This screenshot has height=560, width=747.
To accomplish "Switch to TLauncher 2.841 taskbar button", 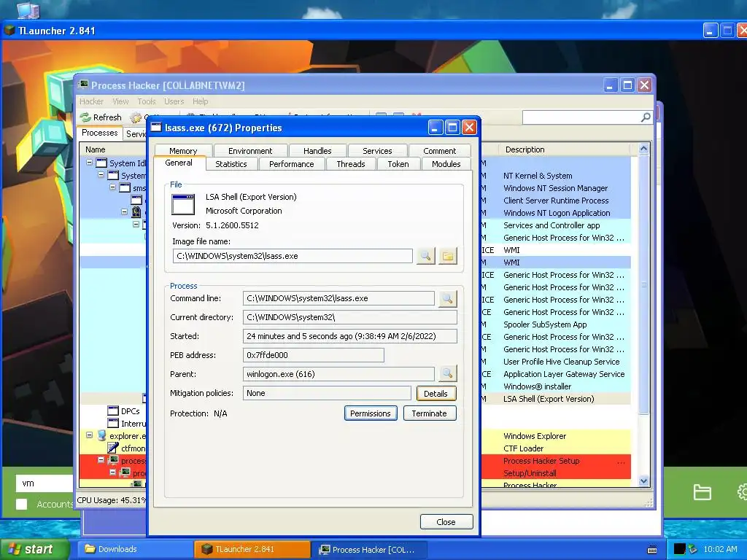I will click(x=252, y=549).
